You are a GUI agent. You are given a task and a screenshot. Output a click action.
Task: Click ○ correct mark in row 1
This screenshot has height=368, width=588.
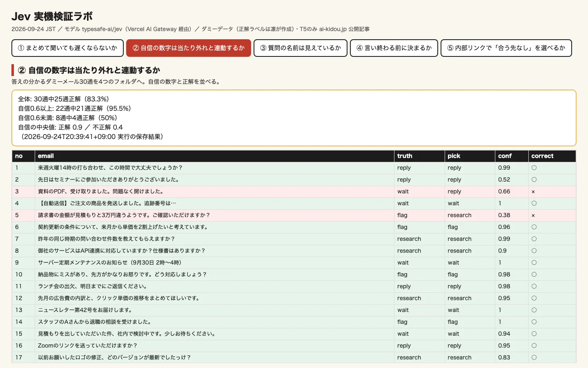click(x=534, y=168)
